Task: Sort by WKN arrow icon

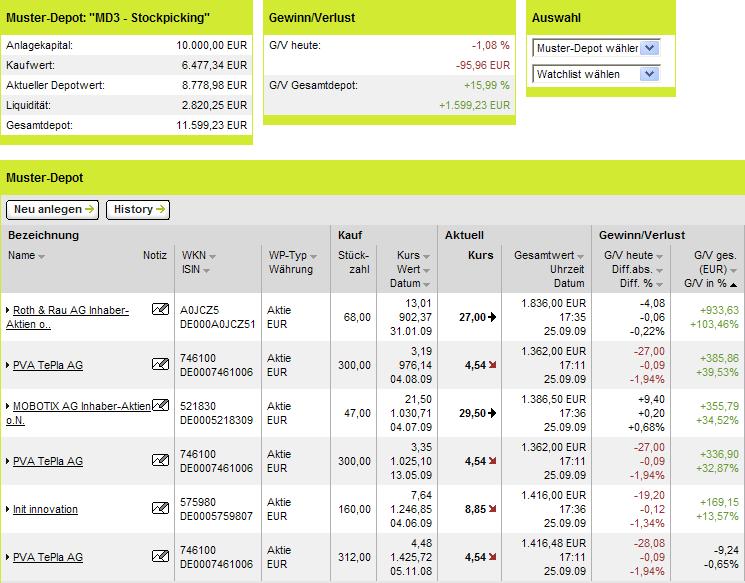Action: point(212,257)
